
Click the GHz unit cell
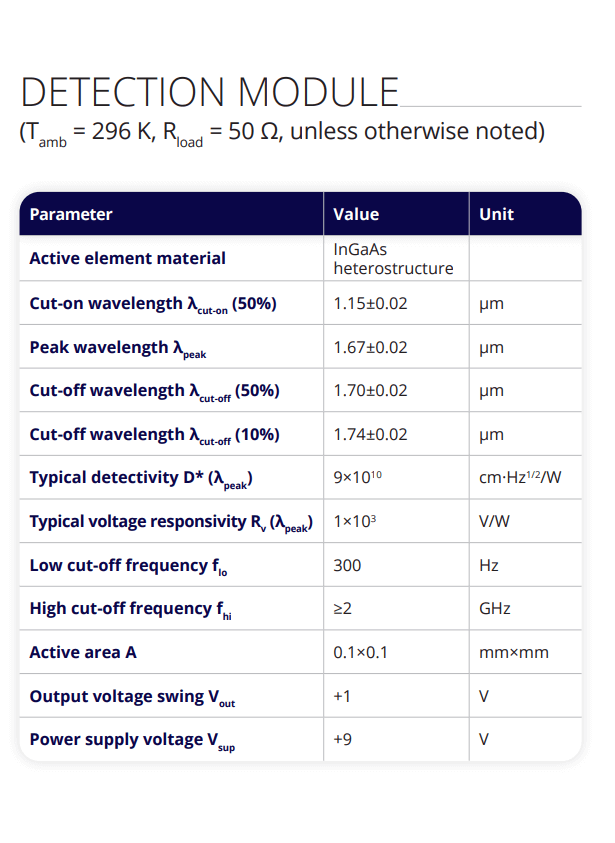click(495, 609)
